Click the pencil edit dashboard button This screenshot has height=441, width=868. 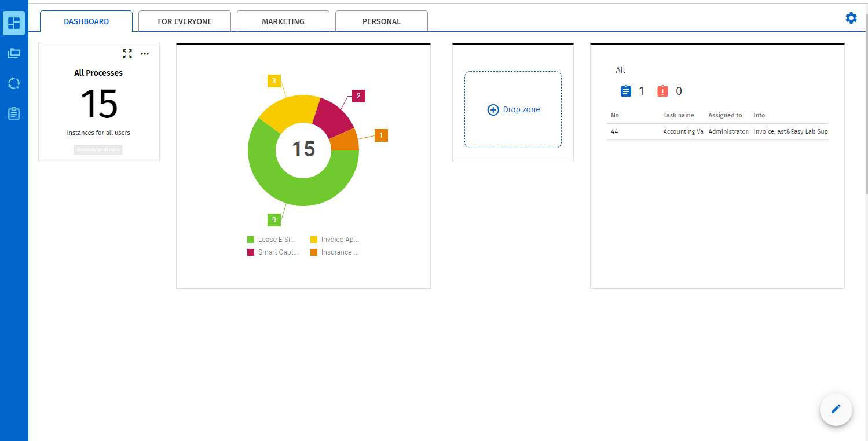point(836,409)
